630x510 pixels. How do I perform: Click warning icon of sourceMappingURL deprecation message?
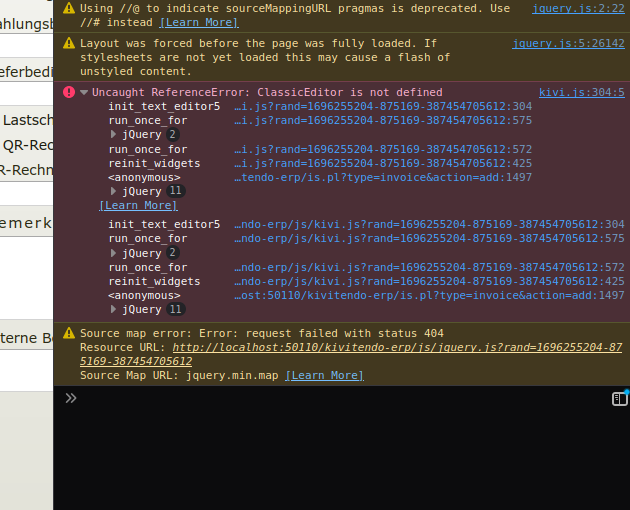click(68, 8)
